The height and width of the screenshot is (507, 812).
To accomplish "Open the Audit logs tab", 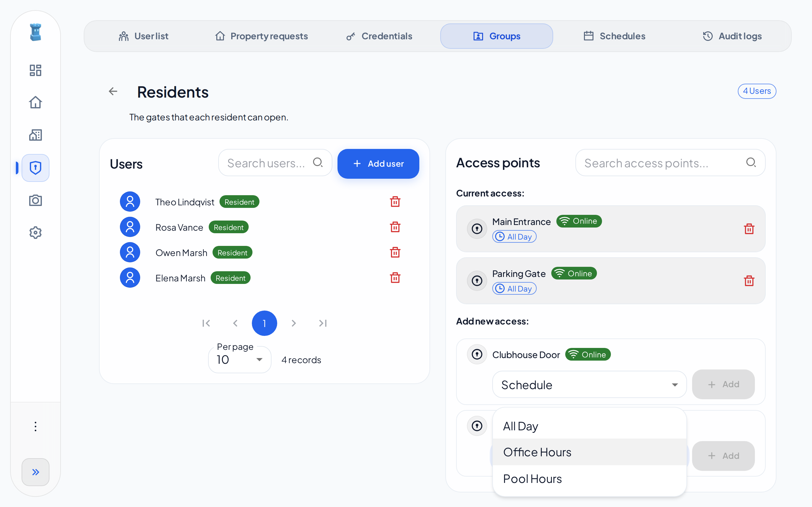I will click(x=732, y=36).
